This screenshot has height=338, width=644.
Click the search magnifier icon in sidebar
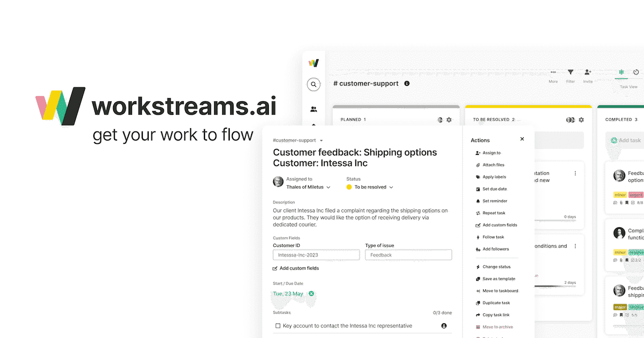313,84
